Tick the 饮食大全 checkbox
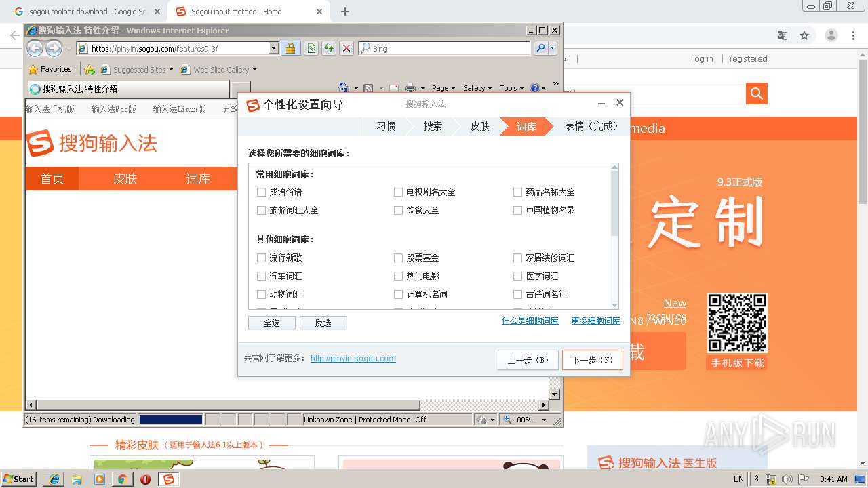 tap(399, 211)
